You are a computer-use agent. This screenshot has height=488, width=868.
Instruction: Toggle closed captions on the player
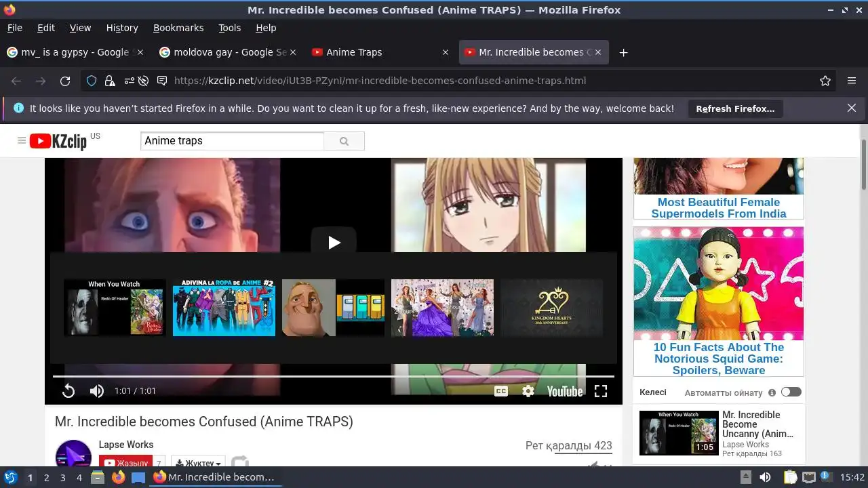501,391
